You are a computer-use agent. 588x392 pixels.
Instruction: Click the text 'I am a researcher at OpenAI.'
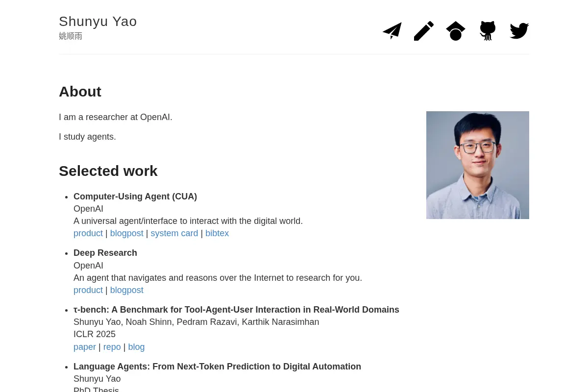(116, 117)
